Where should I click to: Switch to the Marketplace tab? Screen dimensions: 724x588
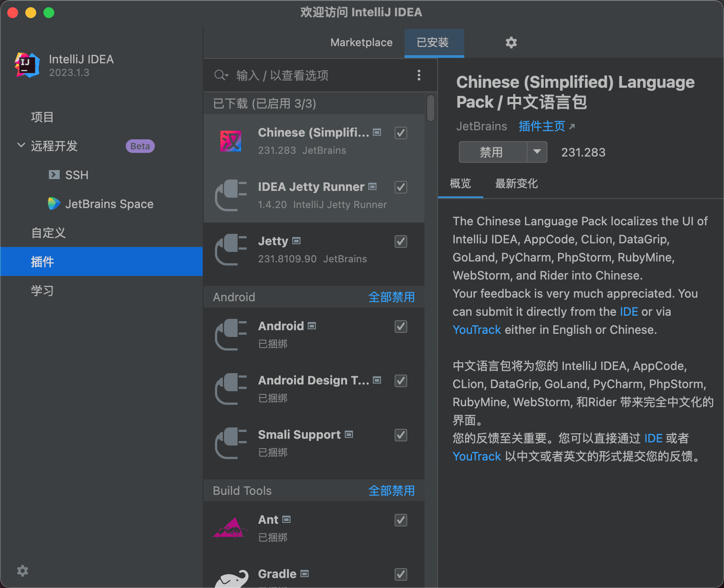[361, 43]
